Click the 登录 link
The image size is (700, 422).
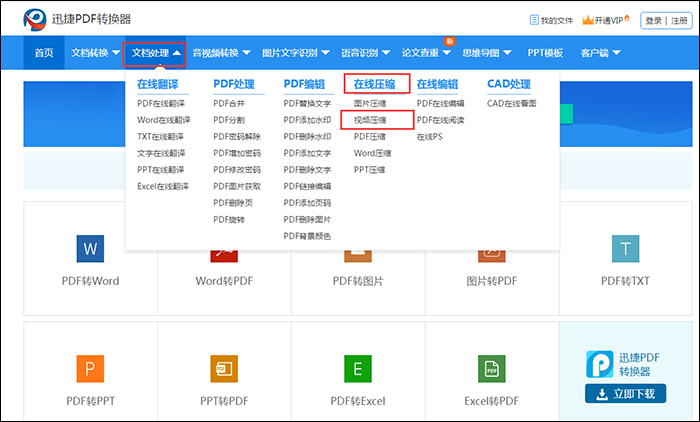pyautogui.click(x=653, y=20)
